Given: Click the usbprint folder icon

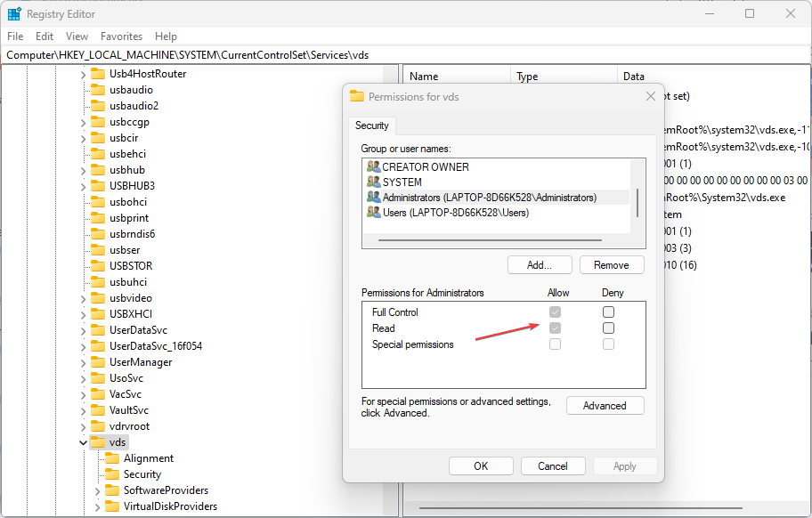Looking at the screenshot, I should coord(98,218).
